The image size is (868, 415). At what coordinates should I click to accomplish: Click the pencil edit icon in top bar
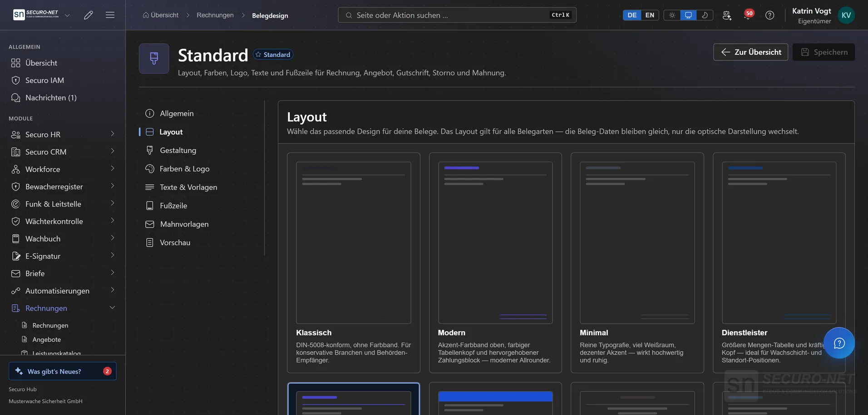[x=89, y=15]
